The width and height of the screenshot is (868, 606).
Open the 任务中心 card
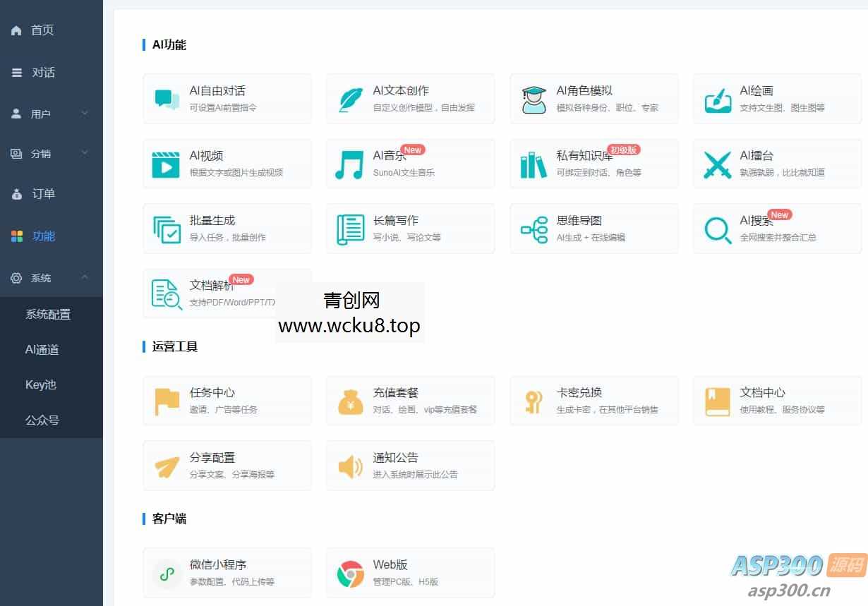[227, 400]
